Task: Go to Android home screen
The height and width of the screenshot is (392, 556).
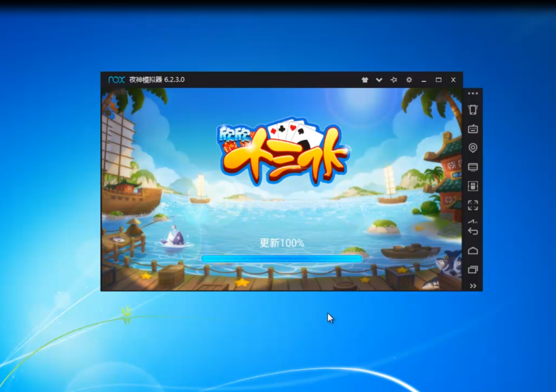Action: [x=473, y=251]
